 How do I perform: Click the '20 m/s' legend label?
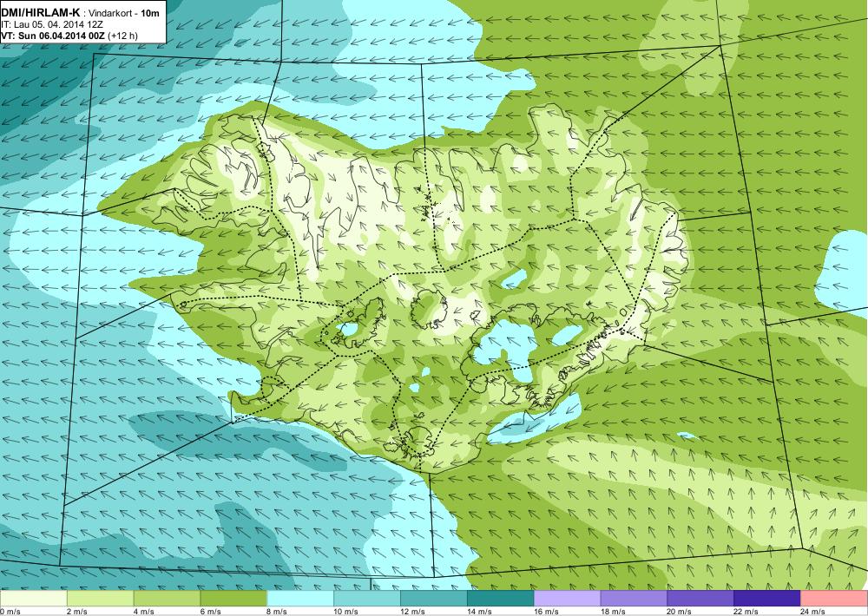click(680, 612)
